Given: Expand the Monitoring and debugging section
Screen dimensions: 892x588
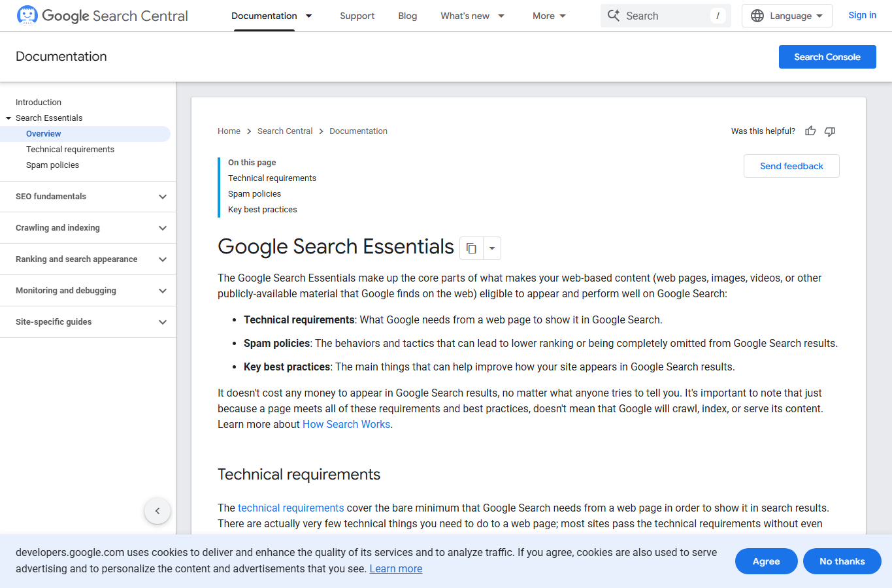Looking at the screenshot, I should [88, 291].
